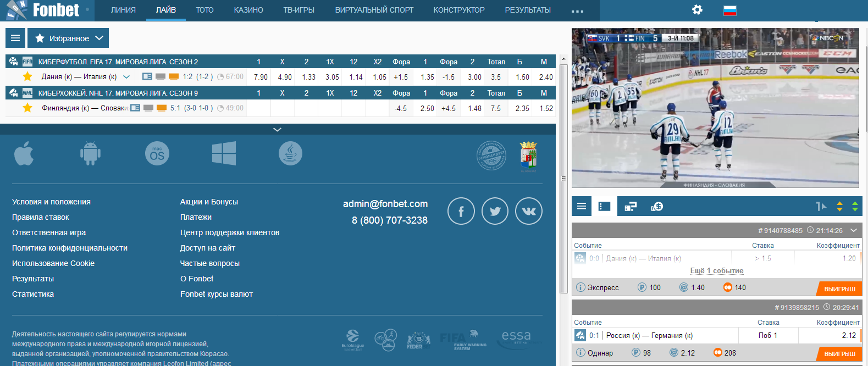Open the ТВ-ИГРЫ tab

pos(299,10)
